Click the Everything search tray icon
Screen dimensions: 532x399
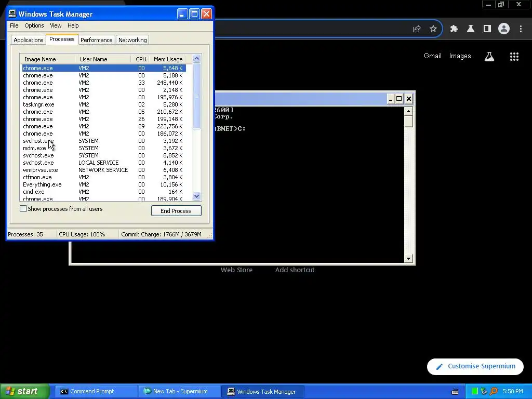[x=494, y=392]
